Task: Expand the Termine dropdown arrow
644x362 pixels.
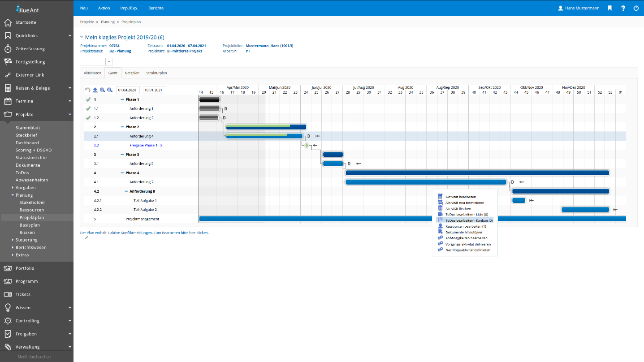Action: coord(70,101)
